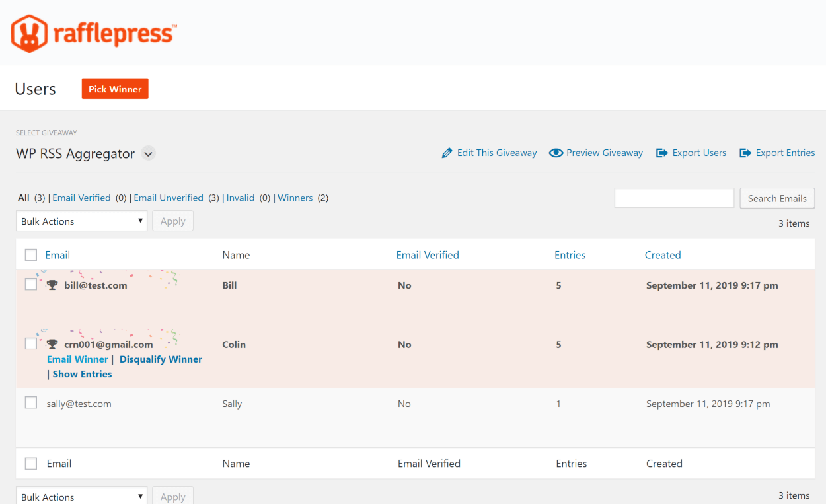Click the pencil icon beside Edit This Giveaway

coord(447,153)
